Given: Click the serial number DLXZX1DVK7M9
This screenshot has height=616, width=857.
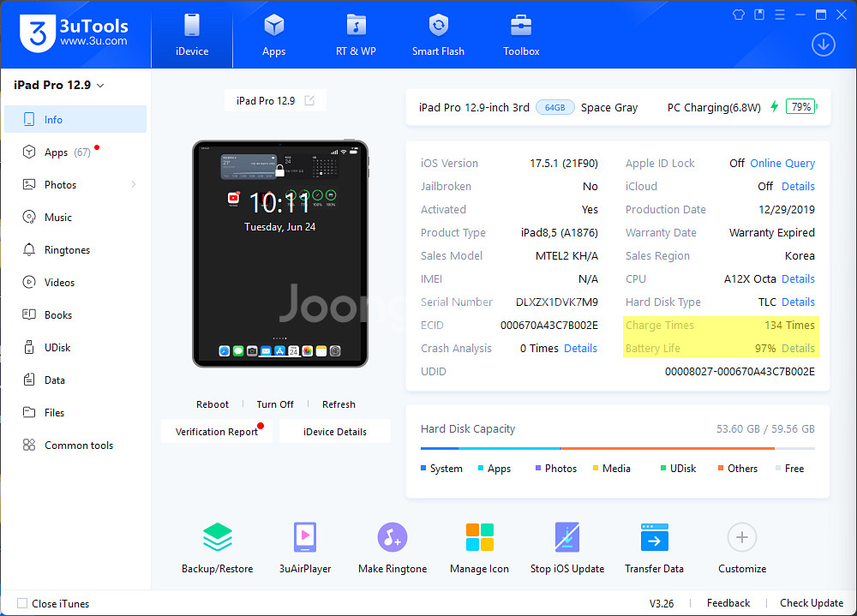Looking at the screenshot, I should coord(557,302).
